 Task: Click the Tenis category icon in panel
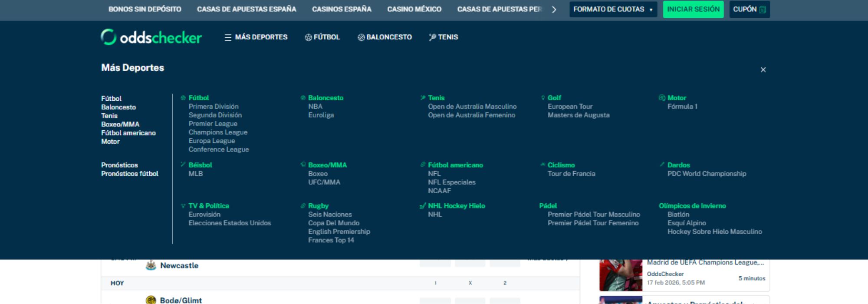(x=423, y=98)
